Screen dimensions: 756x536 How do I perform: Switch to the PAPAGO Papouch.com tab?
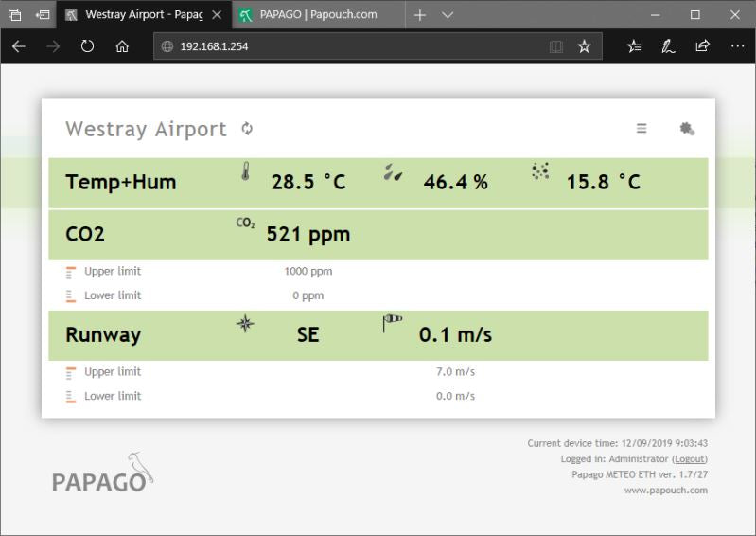317,15
